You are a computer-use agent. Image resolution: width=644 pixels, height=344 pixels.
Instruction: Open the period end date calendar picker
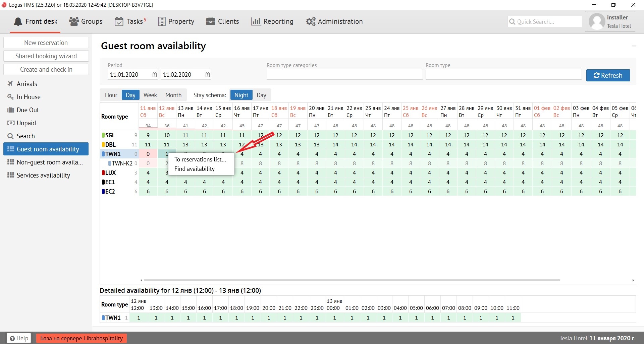pyautogui.click(x=208, y=75)
